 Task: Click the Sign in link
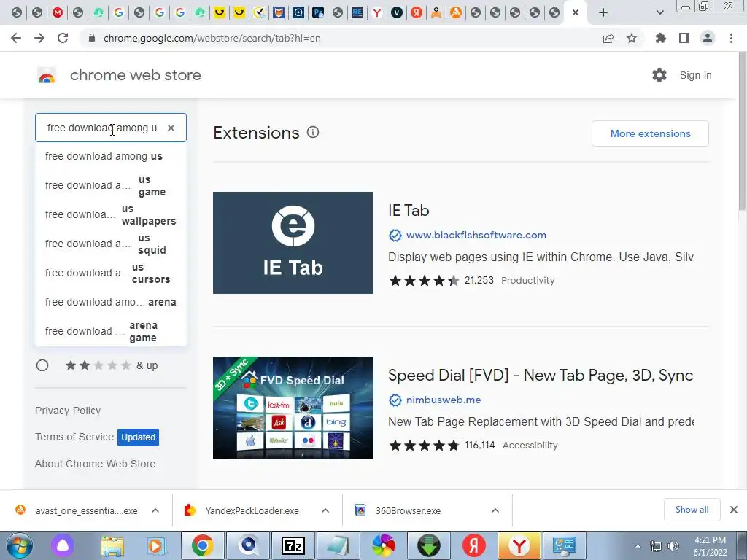pos(695,75)
